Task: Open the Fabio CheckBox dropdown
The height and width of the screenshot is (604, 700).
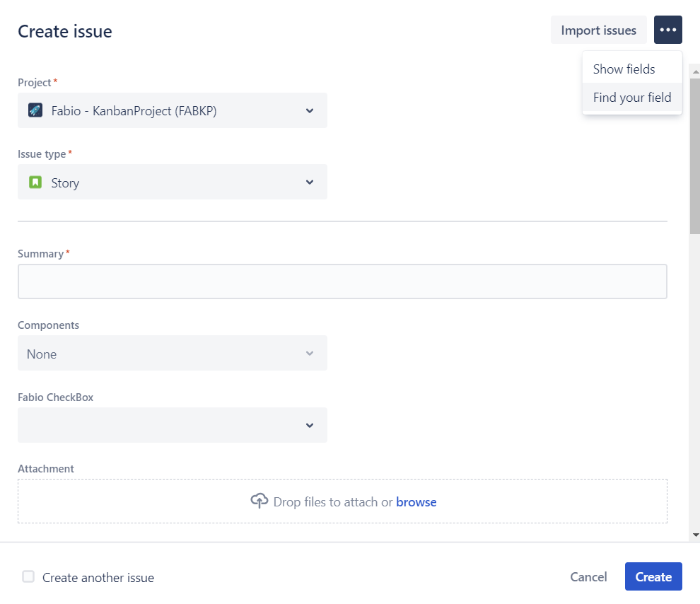Action: [173, 425]
